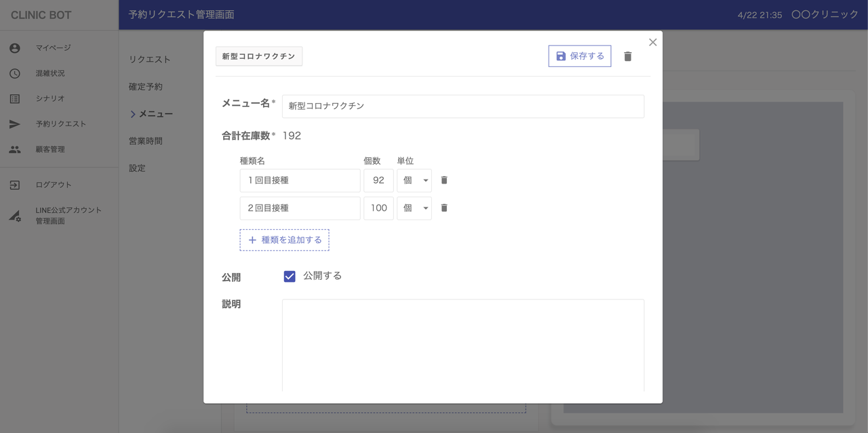868x433 pixels.
Task: Delete the １回目接種 row
Action: (444, 180)
